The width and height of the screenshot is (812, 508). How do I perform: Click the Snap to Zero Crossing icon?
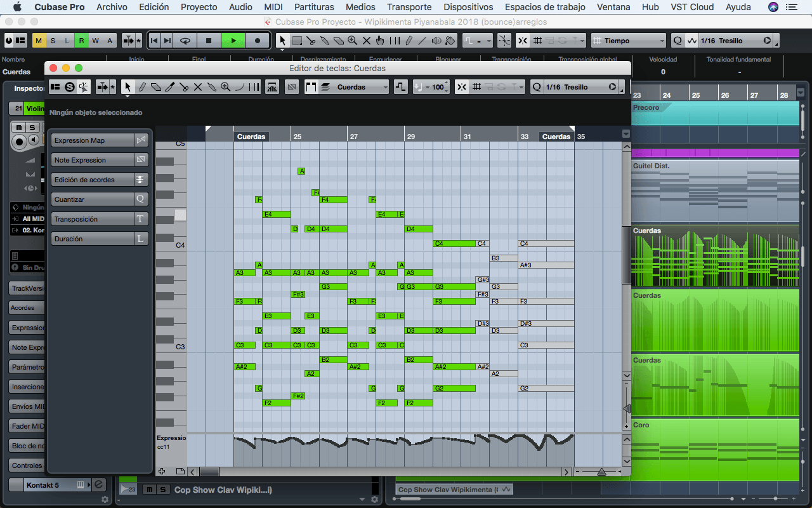tap(504, 41)
